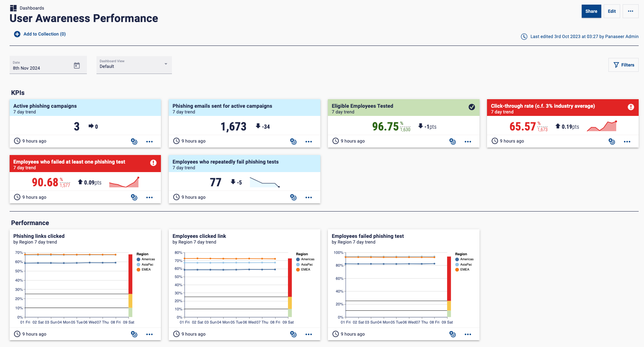Open options menu on Employees clicked link chart
644x347 pixels.
click(x=308, y=334)
